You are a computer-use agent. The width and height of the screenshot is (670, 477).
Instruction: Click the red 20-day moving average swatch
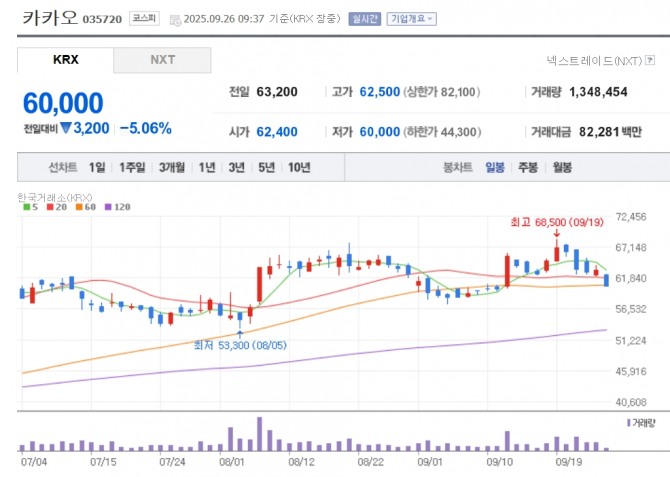click(x=50, y=207)
